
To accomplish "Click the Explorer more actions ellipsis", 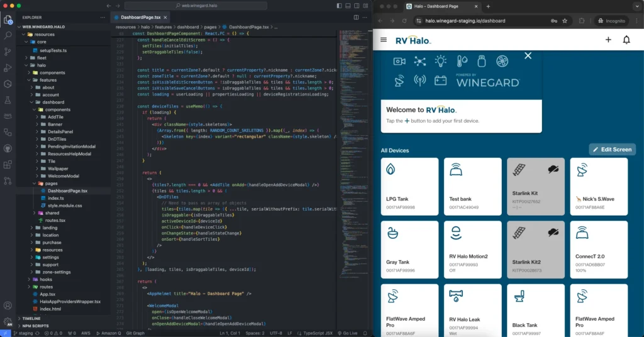I will (103, 17).
